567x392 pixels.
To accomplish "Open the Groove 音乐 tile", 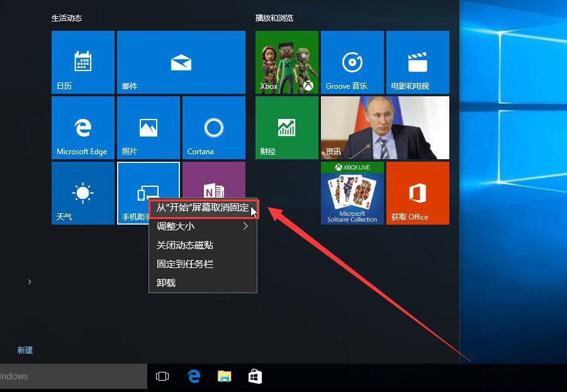I will pyautogui.click(x=352, y=62).
